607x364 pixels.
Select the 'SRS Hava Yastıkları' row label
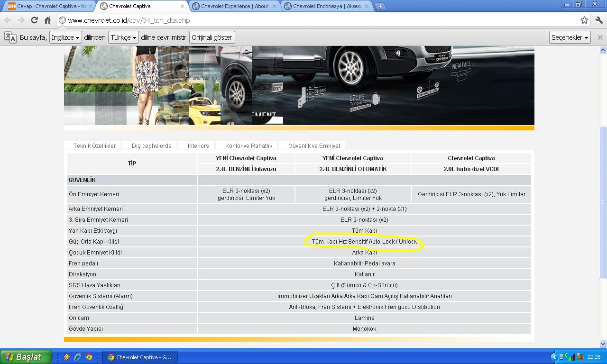tap(94, 285)
